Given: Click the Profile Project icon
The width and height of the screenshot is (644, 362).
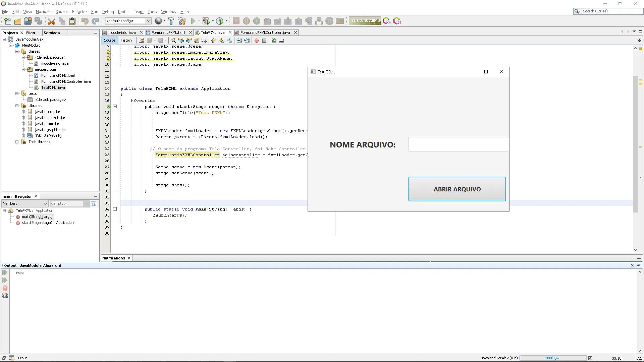Looking at the screenshot, I should [x=220, y=21].
